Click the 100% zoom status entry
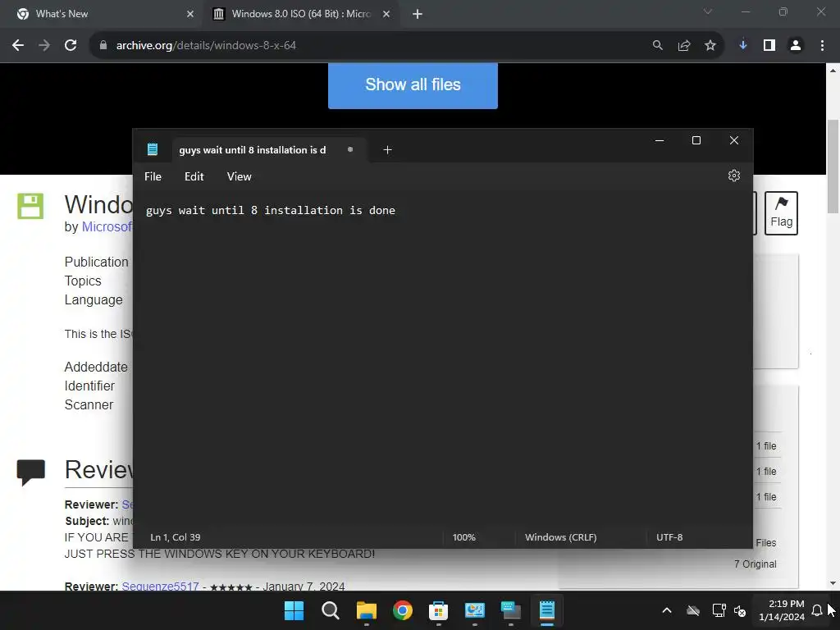Image resolution: width=840 pixels, height=630 pixels. coord(464,537)
